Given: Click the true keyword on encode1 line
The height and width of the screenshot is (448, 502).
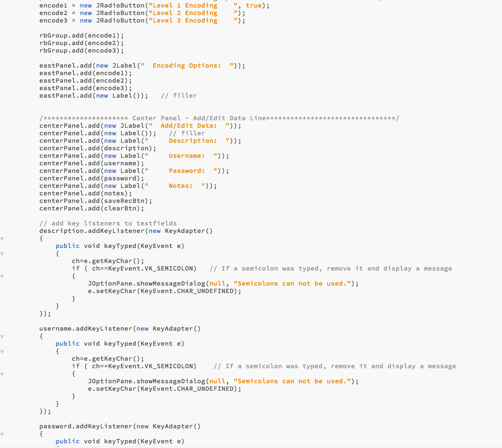Looking at the screenshot, I should pos(254,5).
